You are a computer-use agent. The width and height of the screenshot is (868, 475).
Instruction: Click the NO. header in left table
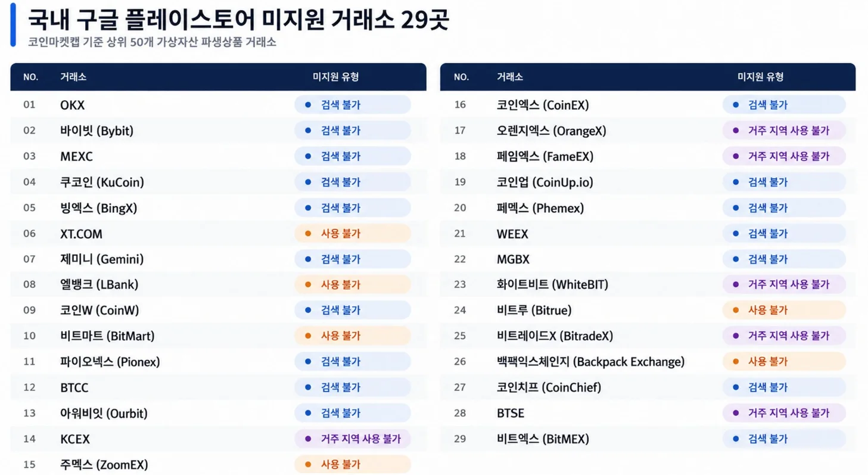[30, 77]
